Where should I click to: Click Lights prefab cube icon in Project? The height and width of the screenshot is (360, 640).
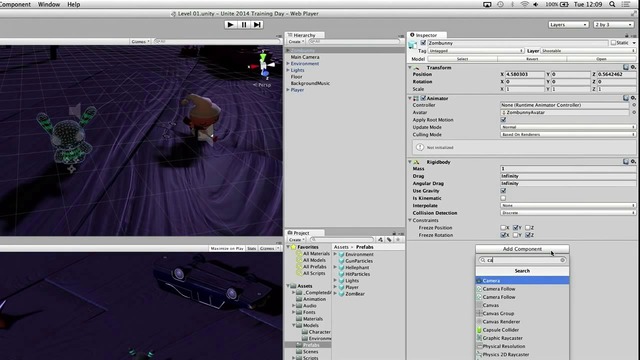coord(342,280)
